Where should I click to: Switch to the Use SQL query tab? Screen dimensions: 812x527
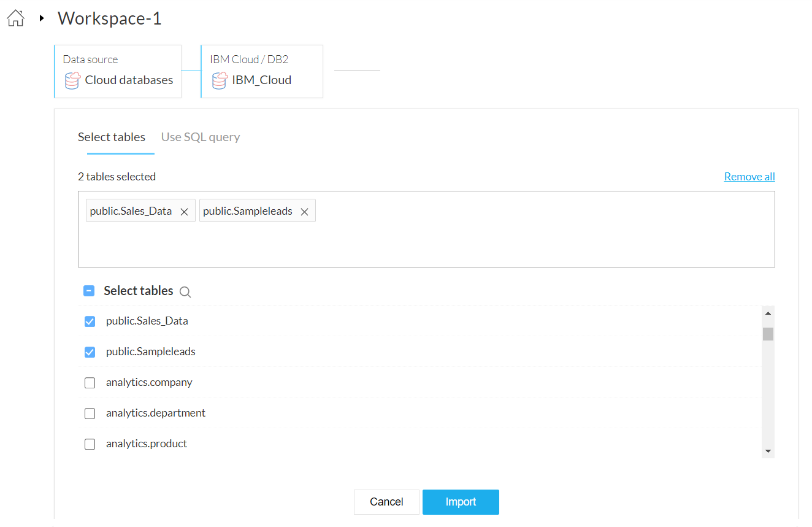(x=201, y=137)
